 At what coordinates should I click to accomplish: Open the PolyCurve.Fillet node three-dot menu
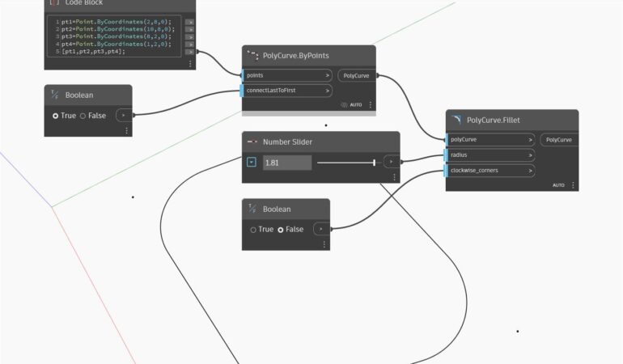point(573,185)
